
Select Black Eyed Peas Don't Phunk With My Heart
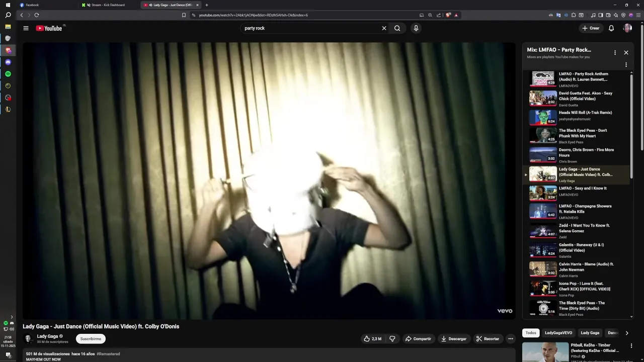pyautogui.click(x=576, y=136)
